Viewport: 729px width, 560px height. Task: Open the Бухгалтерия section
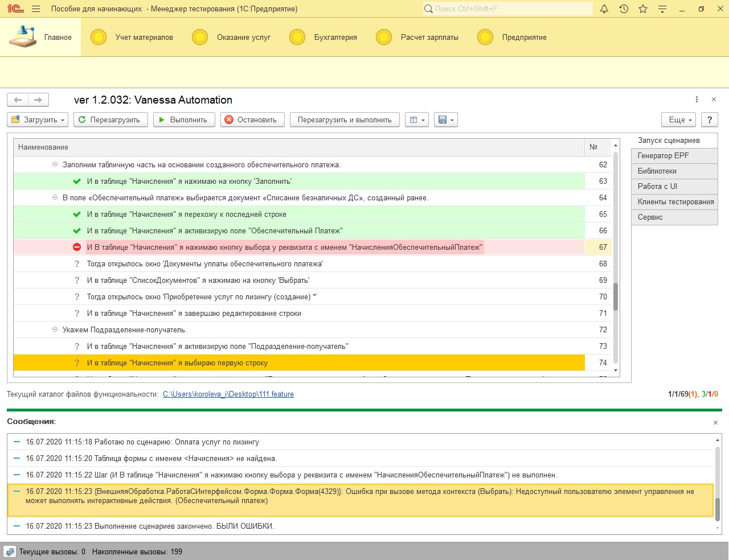[335, 37]
